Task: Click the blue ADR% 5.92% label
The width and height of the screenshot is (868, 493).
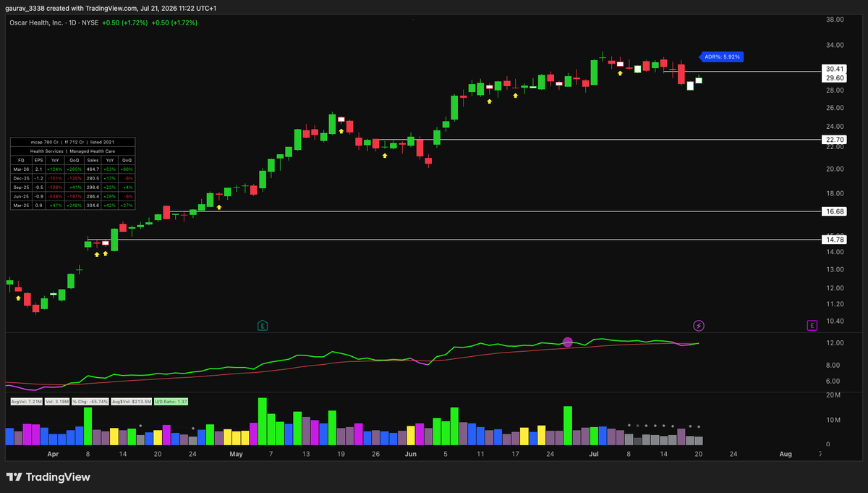Action: 720,56
